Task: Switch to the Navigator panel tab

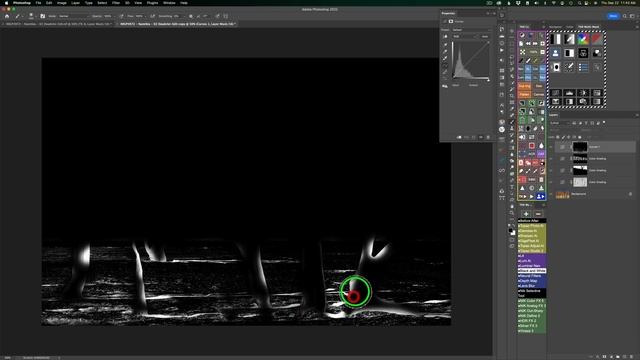Action: point(556,27)
